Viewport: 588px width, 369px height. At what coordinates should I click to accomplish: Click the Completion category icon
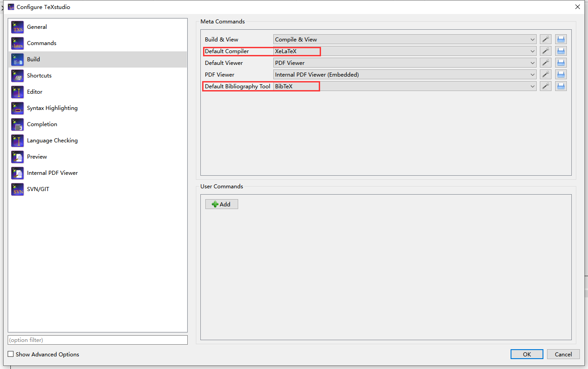click(x=18, y=124)
